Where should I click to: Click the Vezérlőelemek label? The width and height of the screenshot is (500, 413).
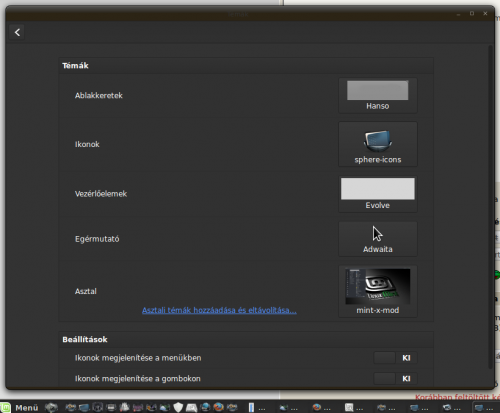(x=101, y=194)
